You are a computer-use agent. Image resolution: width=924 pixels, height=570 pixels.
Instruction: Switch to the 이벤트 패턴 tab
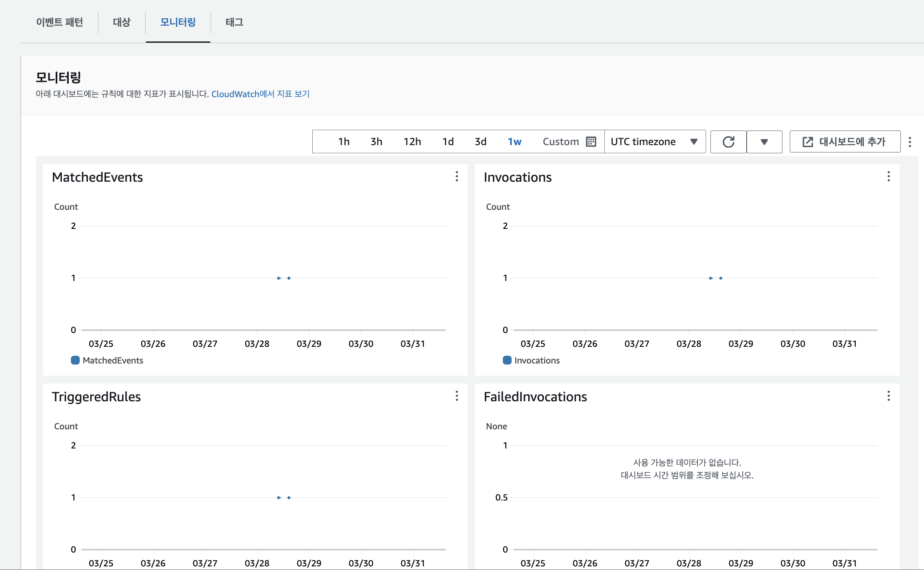click(x=59, y=22)
